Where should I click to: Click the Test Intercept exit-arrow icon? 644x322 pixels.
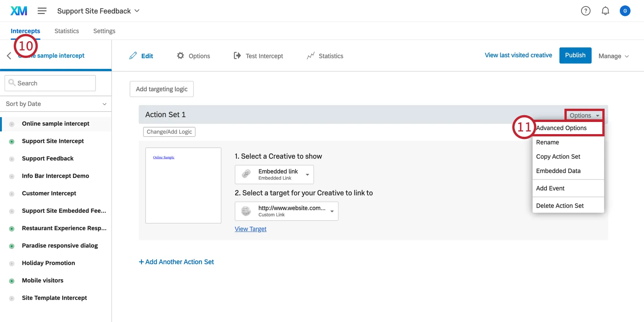[237, 56]
